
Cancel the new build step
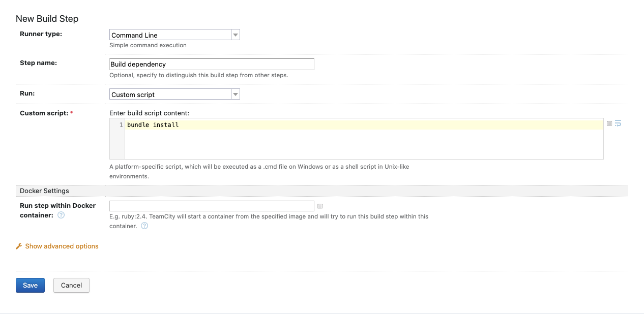[x=71, y=285]
